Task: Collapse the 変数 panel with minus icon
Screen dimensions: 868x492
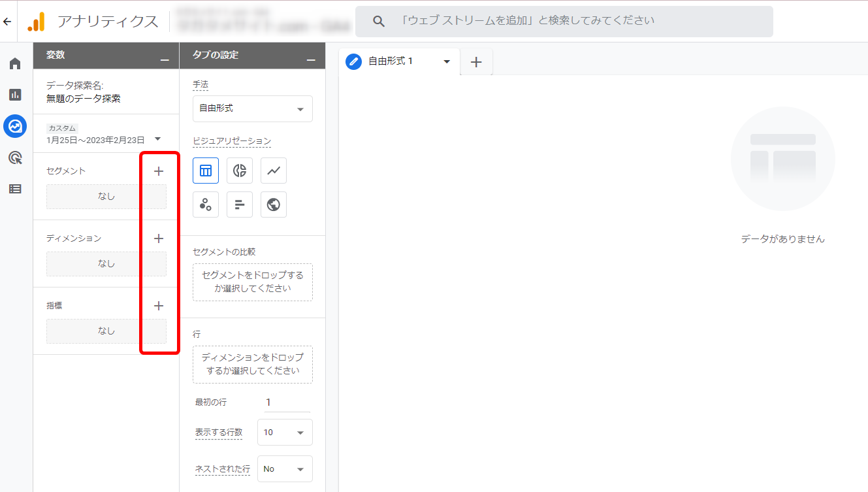Action: point(165,60)
